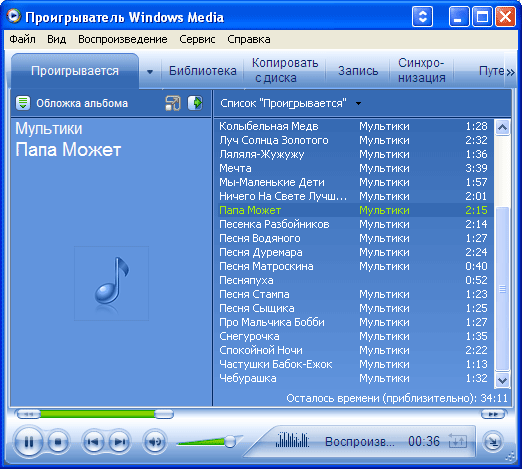Pause playback with the pause button
This screenshot has height=469, width=522.
[x=29, y=442]
